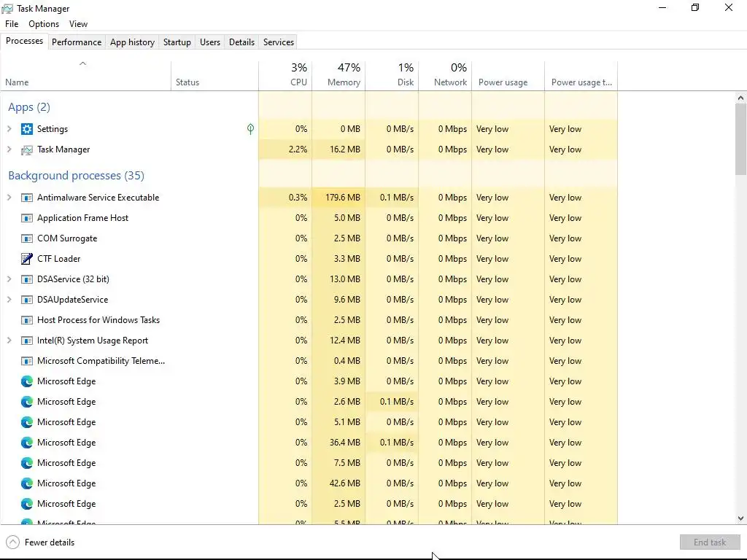Viewport: 747px width, 560px height.
Task: Click the CTF Loader pen icon
Action: click(x=27, y=259)
